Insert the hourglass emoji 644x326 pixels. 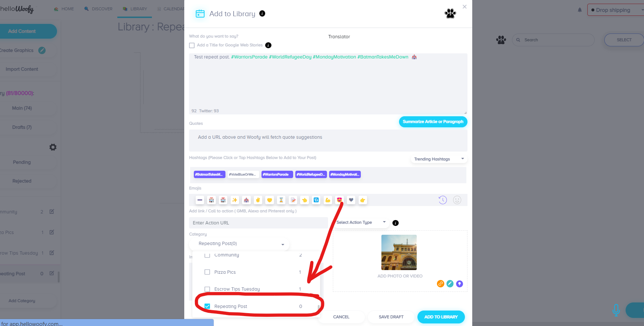click(281, 200)
